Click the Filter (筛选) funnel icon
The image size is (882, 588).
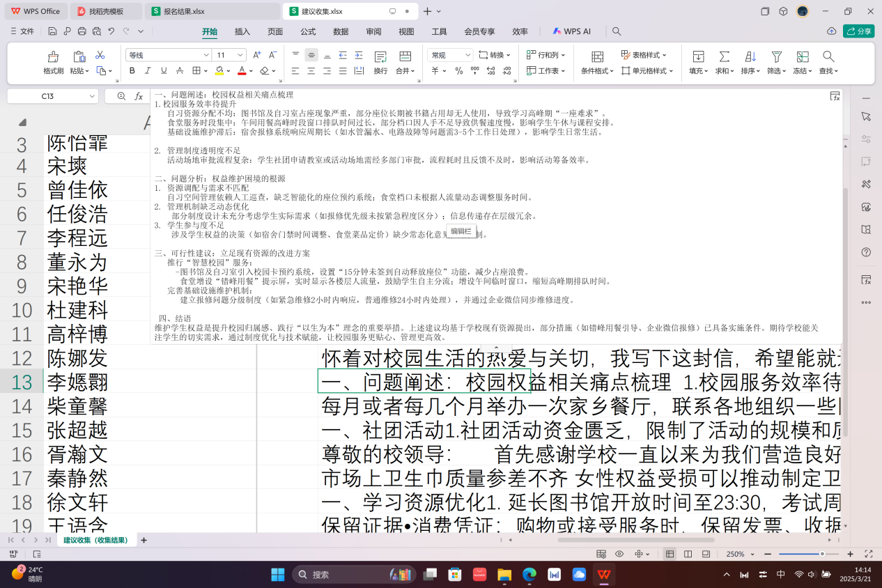click(x=776, y=57)
